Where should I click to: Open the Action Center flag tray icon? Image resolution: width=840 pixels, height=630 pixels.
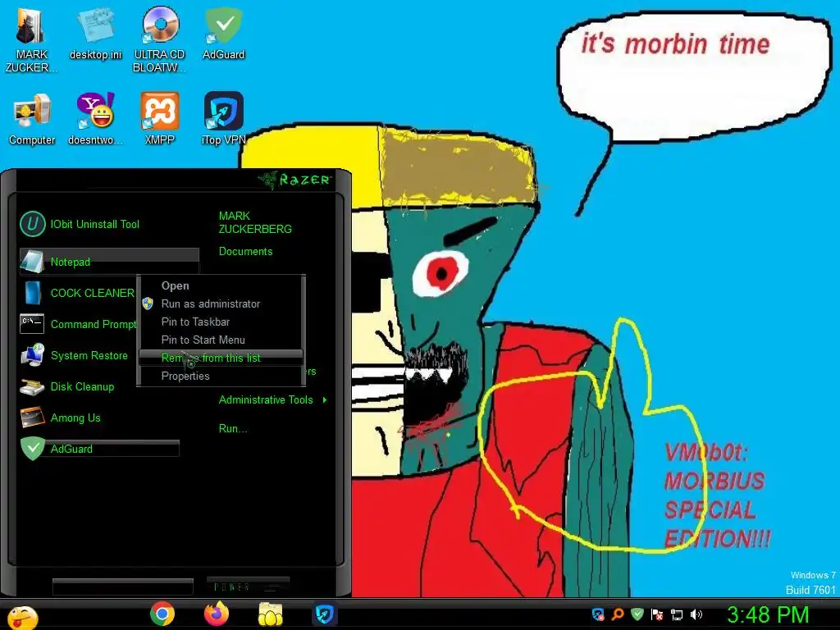[657, 614]
